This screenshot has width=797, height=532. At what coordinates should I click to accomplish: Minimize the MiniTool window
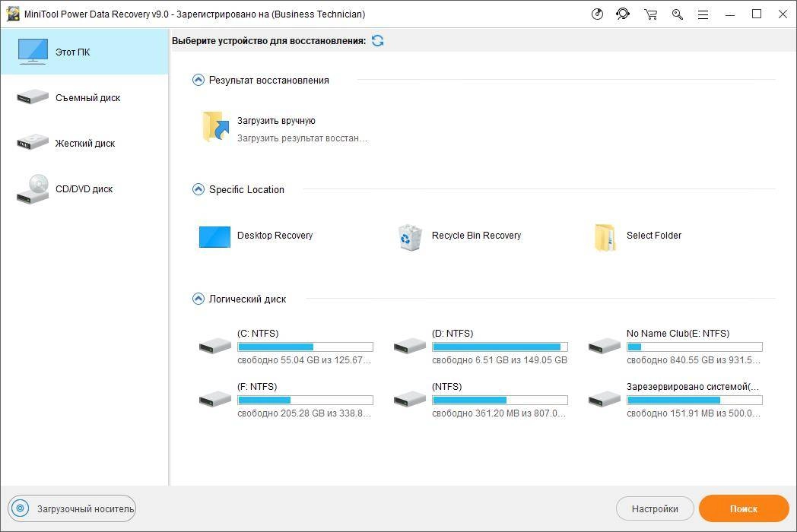pyautogui.click(x=730, y=14)
